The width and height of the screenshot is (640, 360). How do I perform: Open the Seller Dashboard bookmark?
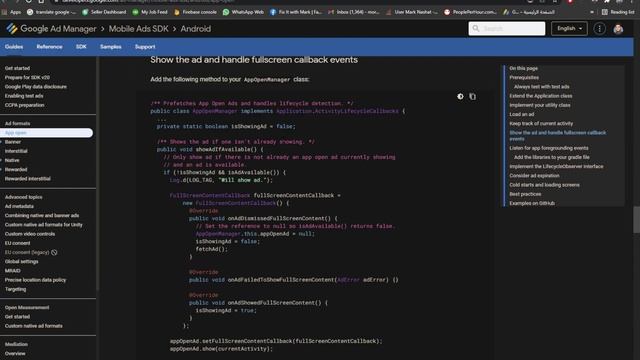[x=104, y=12]
